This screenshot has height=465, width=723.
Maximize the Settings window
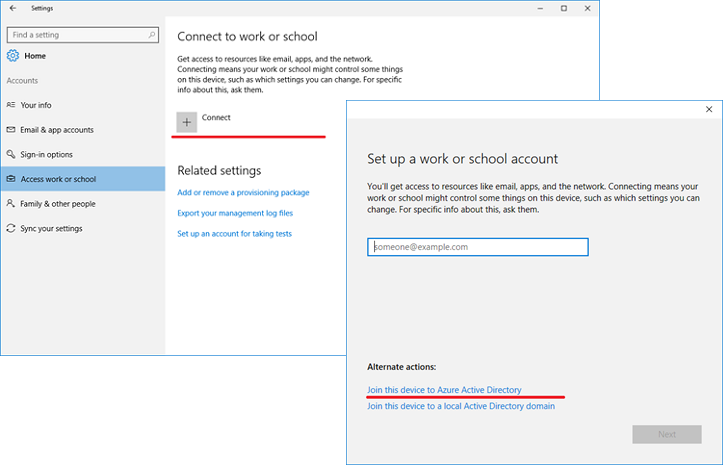[564, 8]
